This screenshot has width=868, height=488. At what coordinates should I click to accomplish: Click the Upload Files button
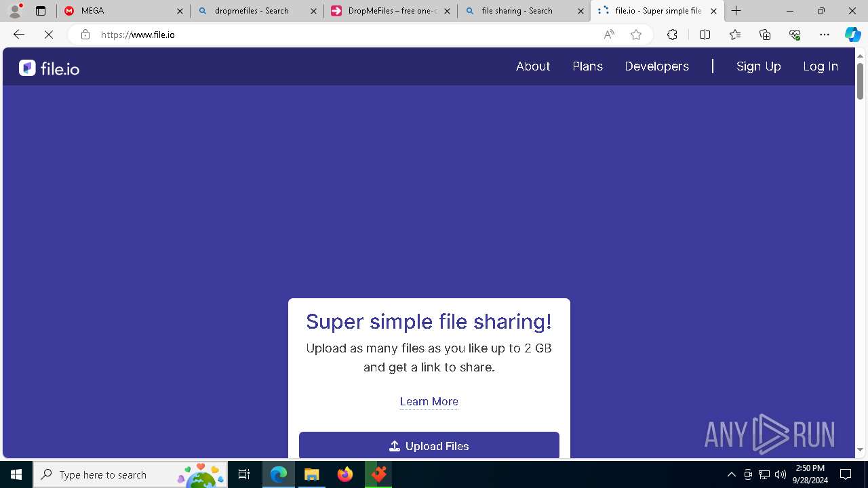coord(429,445)
